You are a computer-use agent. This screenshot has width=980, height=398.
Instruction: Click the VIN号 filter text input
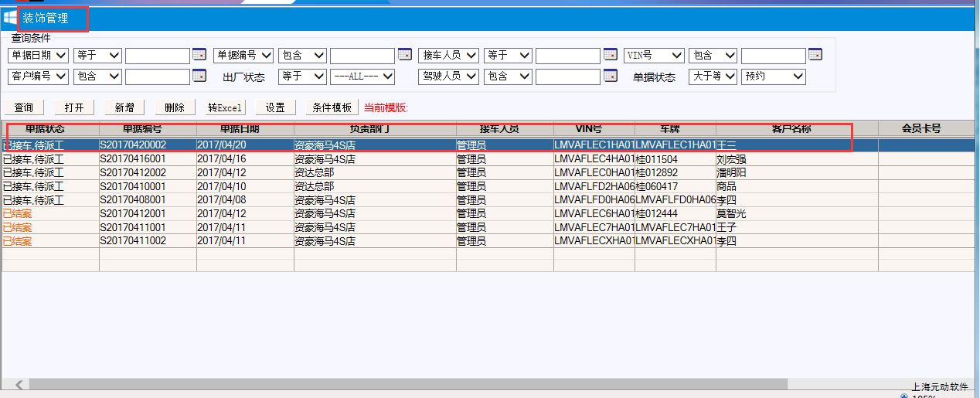click(x=773, y=56)
